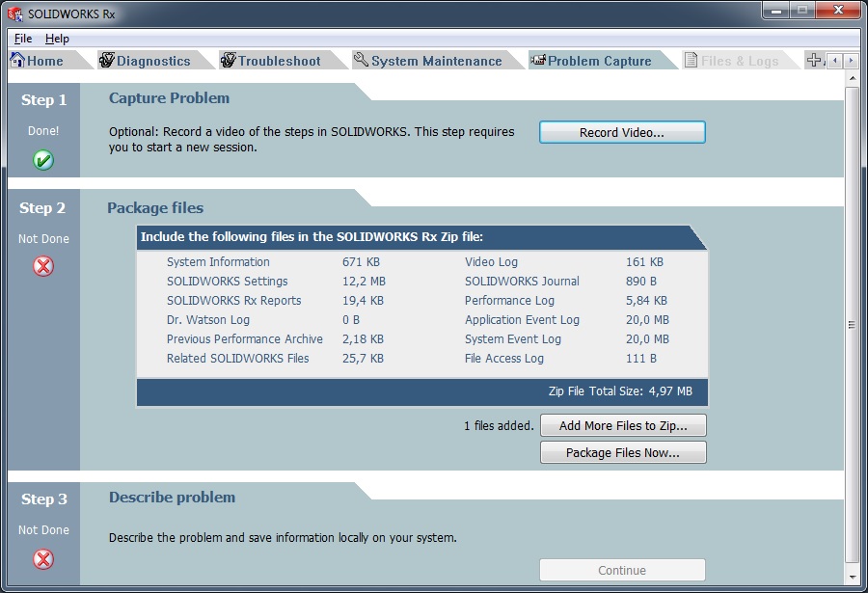Click the red X under Step 2
868x593 pixels.
click(x=43, y=266)
